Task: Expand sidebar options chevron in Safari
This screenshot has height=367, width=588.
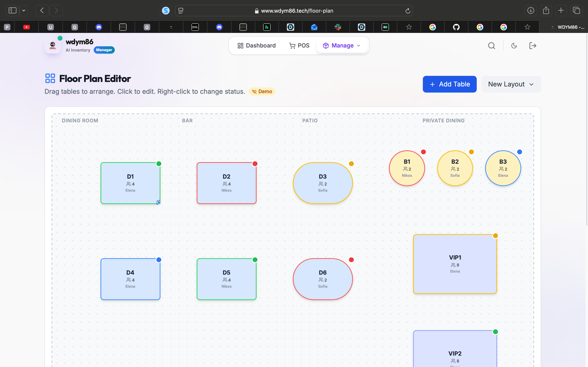Action: pos(23,10)
